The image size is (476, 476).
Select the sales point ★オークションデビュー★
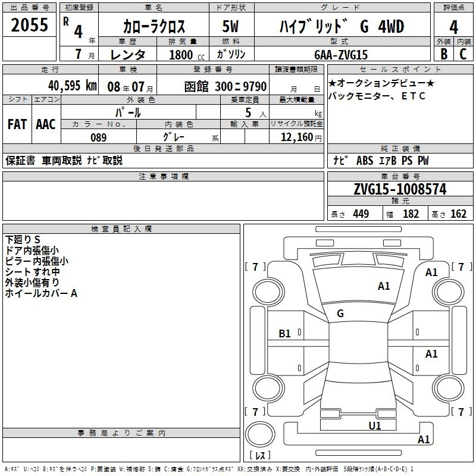[x=381, y=83]
